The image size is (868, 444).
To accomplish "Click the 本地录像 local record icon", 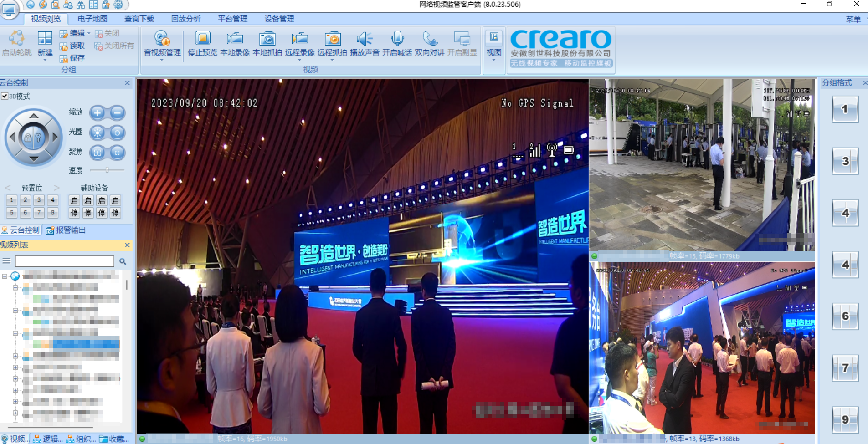I will 235,40.
